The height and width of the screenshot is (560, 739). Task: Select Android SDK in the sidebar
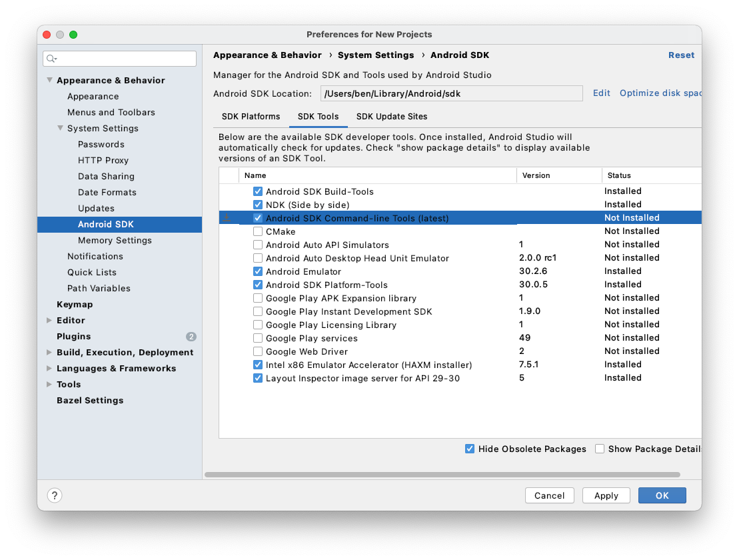[120, 225]
